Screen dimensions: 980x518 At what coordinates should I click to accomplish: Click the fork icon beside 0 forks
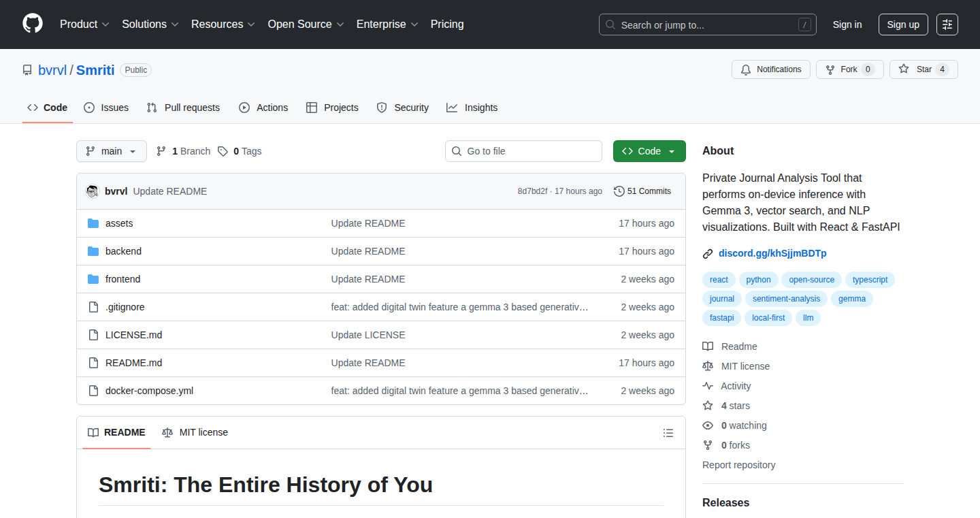[x=708, y=445]
